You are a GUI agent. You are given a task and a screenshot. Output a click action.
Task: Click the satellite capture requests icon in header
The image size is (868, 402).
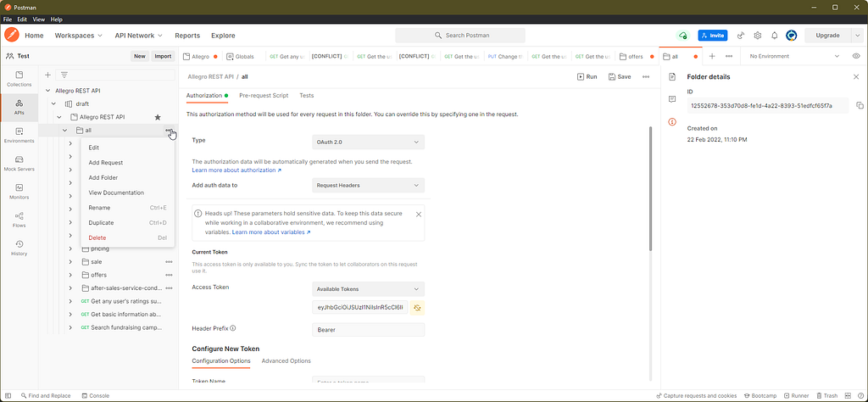pyautogui.click(x=741, y=36)
